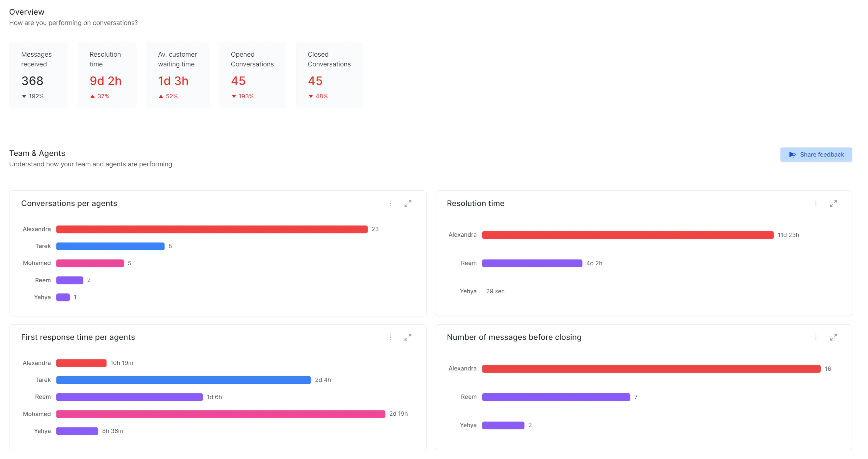The image size is (868, 459).
Task: Expand the Conversations per agents chart
Action: pos(408,203)
